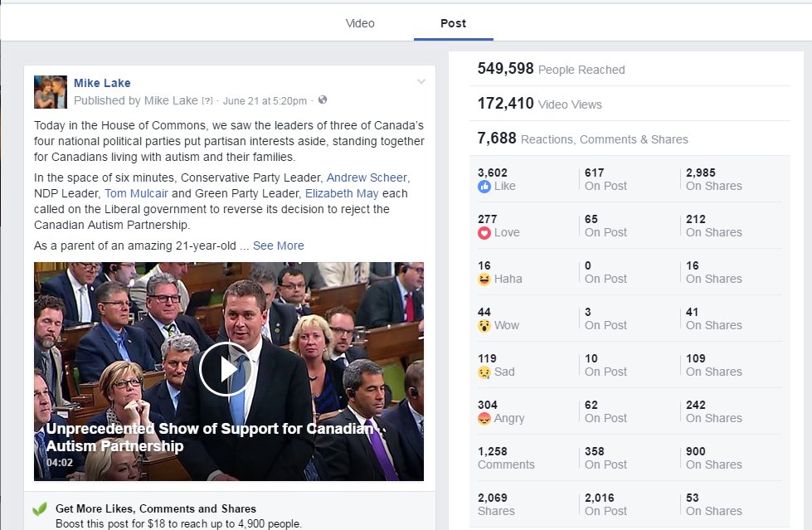Select the Post tab
The width and height of the screenshot is (812, 530).
(453, 23)
